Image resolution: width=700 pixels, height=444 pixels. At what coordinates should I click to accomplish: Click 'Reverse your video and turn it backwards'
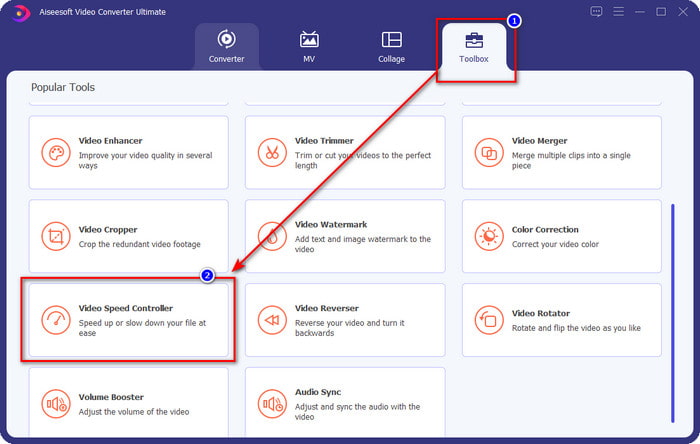350,328
